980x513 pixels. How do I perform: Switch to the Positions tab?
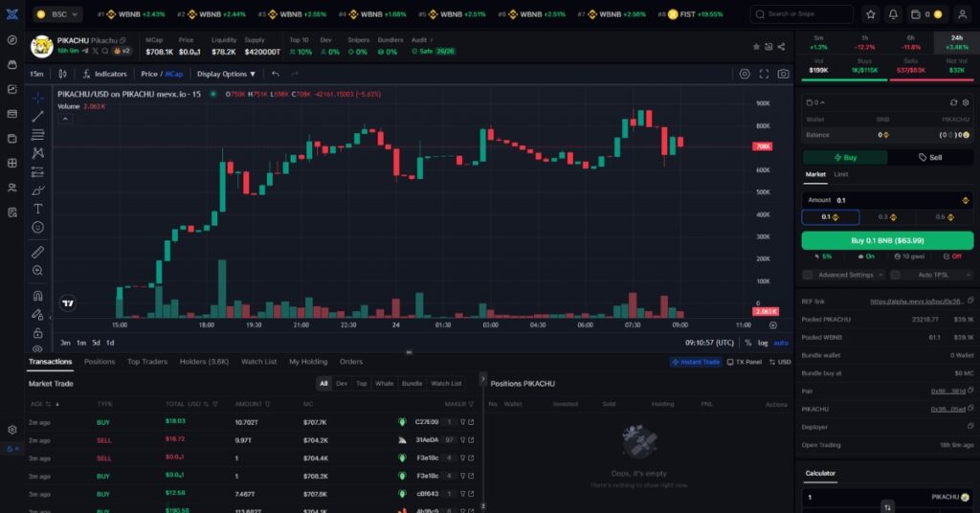tap(100, 362)
